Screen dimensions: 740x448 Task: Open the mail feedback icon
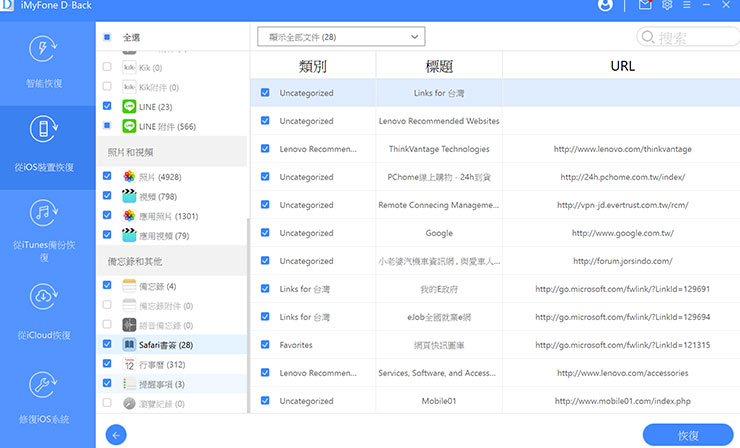click(645, 5)
